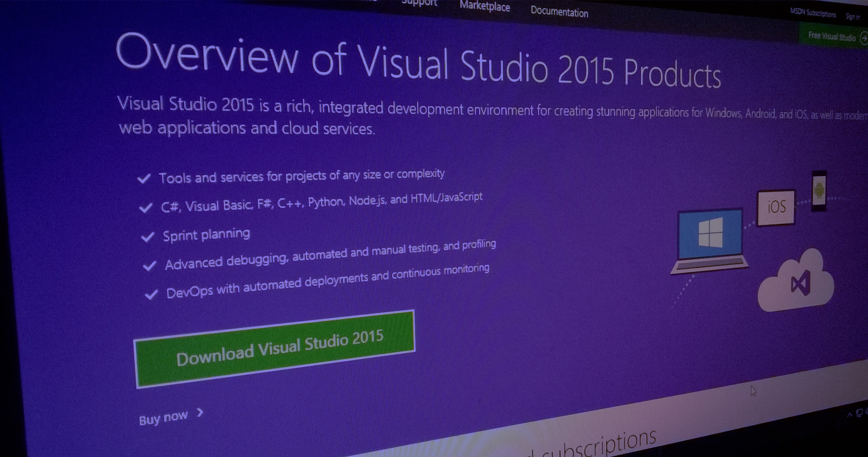The height and width of the screenshot is (457, 868).
Task: Click the checkmark beside C#, Visual Basic
Action: 146,208
